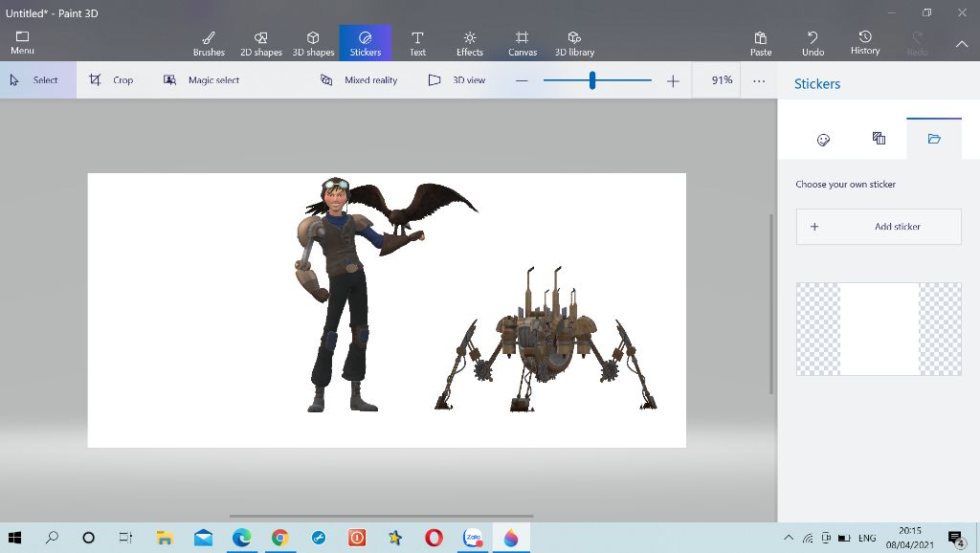This screenshot has height=553, width=980.
Task: Open the Mail app on taskbar
Action: coord(203,538)
